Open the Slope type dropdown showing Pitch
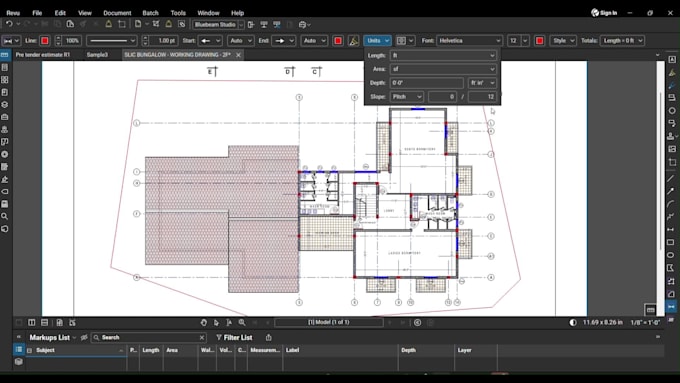The height and width of the screenshot is (383, 680). pos(406,97)
